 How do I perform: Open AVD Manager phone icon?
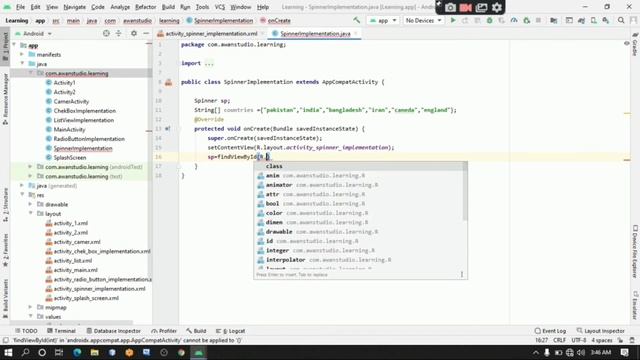coord(593,20)
